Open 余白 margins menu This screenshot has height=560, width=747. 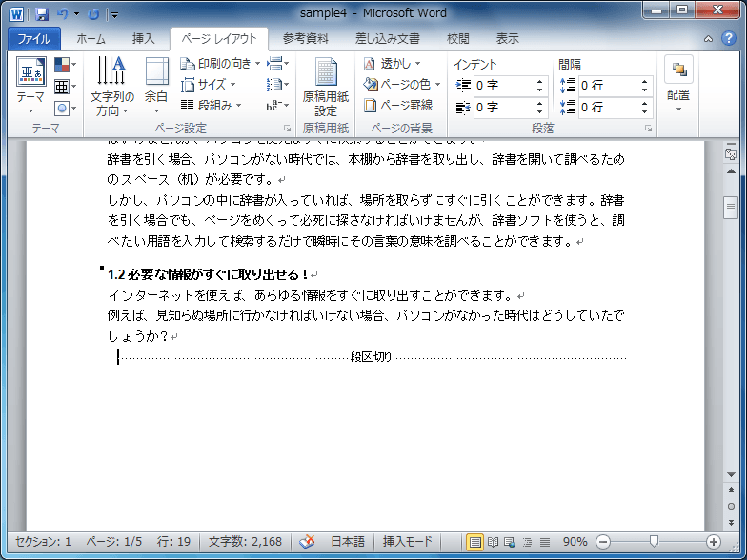tap(156, 86)
